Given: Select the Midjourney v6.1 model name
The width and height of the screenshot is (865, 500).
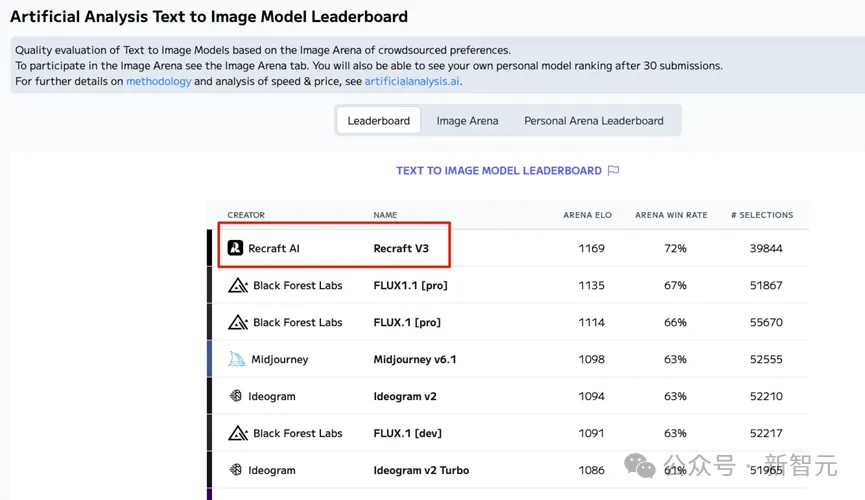Looking at the screenshot, I should coord(415,359).
